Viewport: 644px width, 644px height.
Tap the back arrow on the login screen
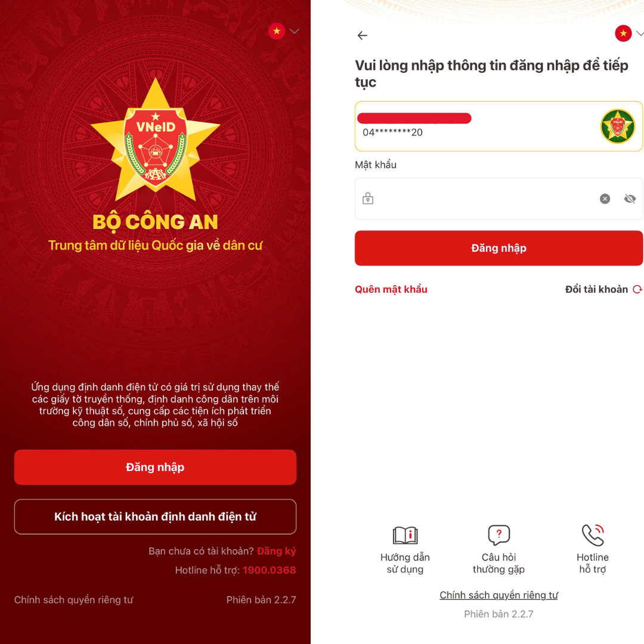[363, 36]
